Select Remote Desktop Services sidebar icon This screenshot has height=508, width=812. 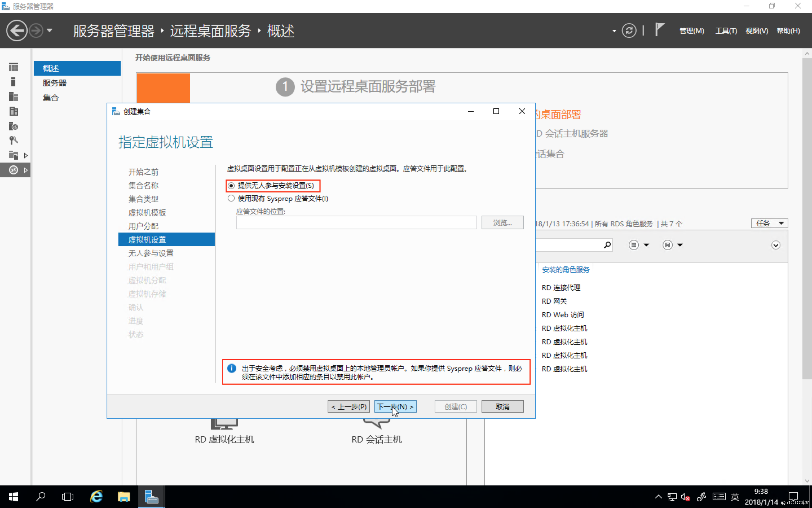pos(14,170)
